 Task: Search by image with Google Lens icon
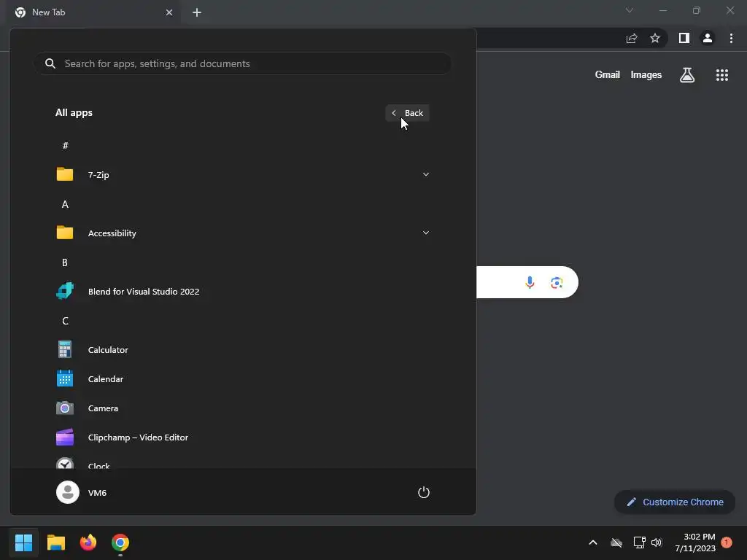click(557, 282)
